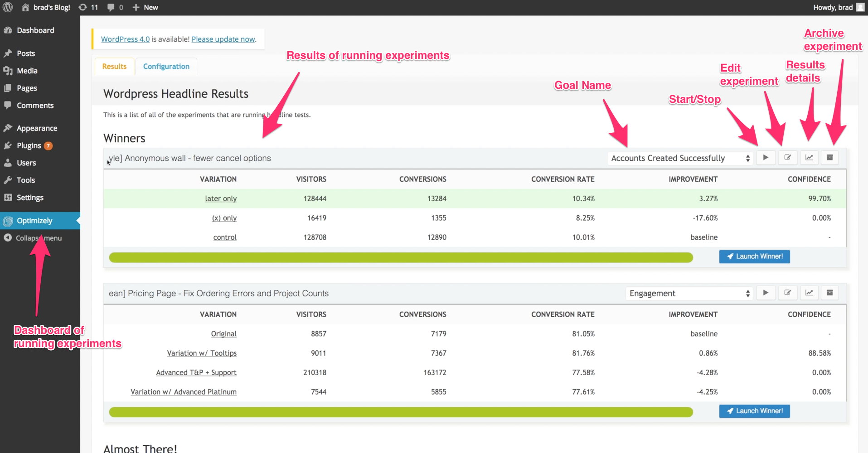Switch to the Configuration tab
This screenshot has height=453, width=868.
[166, 66]
